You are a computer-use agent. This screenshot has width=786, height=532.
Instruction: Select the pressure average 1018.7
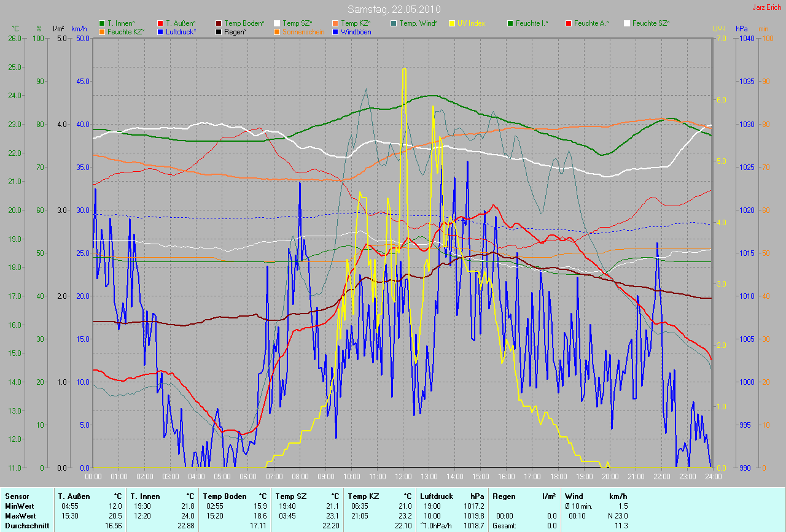(x=473, y=526)
